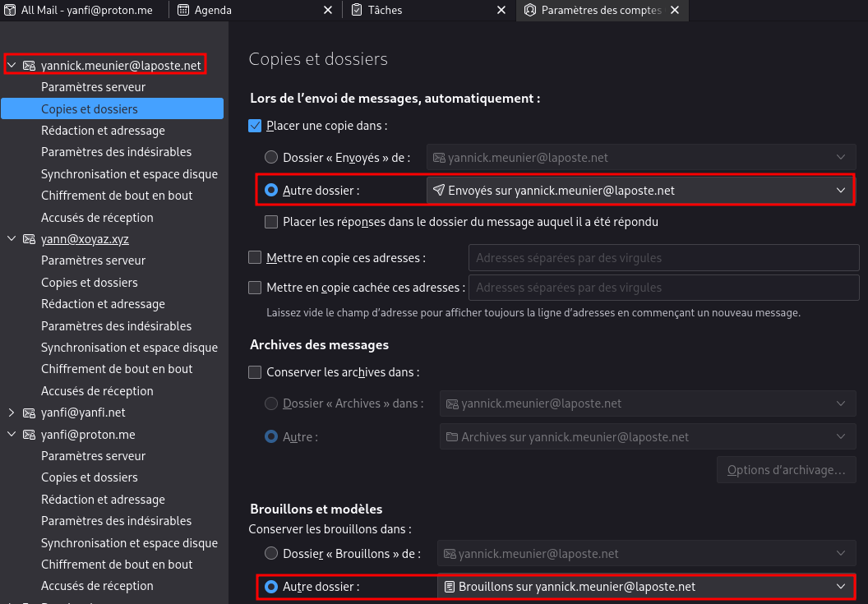Enable Conserver les archives dans checkbox
This screenshot has height=604, width=868.
click(x=255, y=372)
